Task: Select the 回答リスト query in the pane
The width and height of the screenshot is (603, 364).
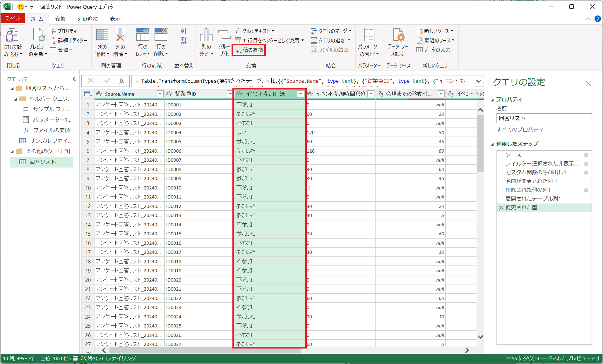Action: [x=42, y=162]
